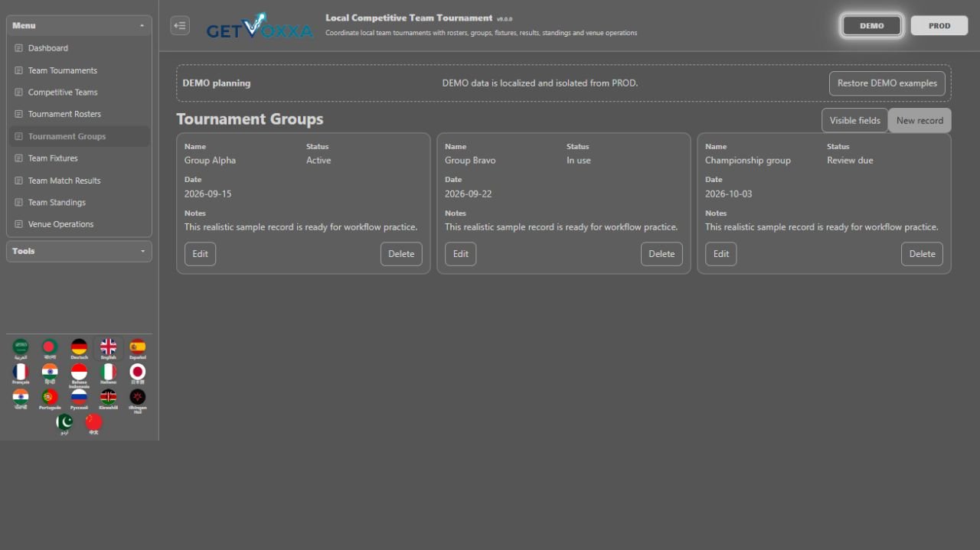Switch to the Português flag

[x=50, y=398]
